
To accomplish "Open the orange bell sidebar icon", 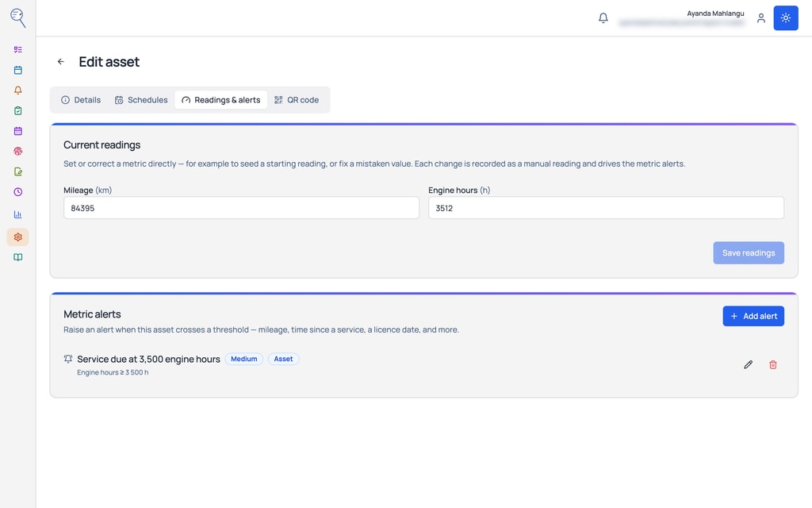I will click(17, 90).
